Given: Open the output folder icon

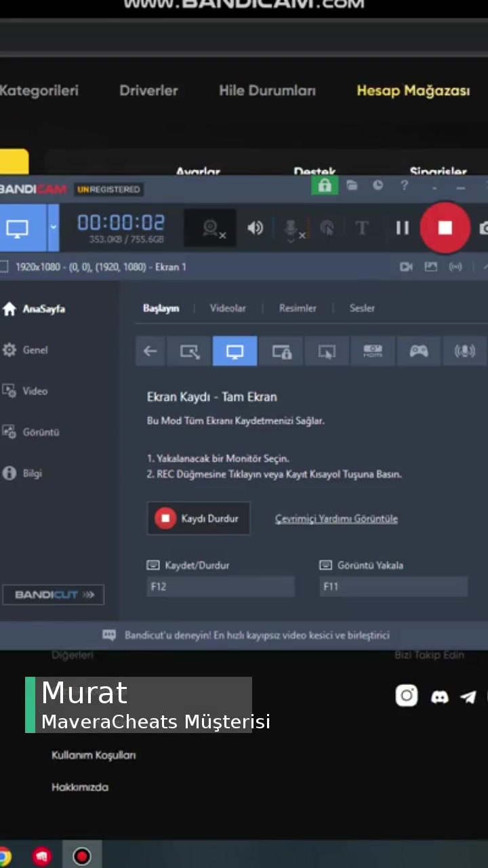Looking at the screenshot, I should (352, 185).
